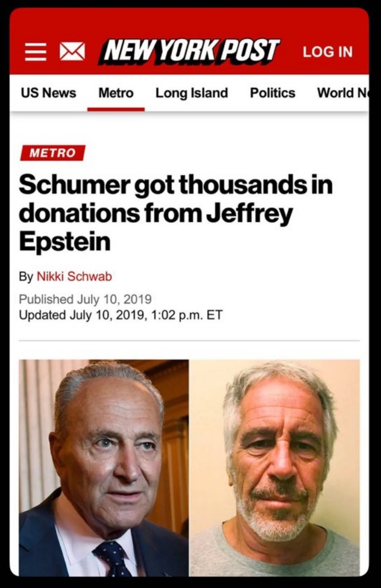381x588 pixels.
Task: Open the partially visible World News tab
Action: click(x=342, y=93)
